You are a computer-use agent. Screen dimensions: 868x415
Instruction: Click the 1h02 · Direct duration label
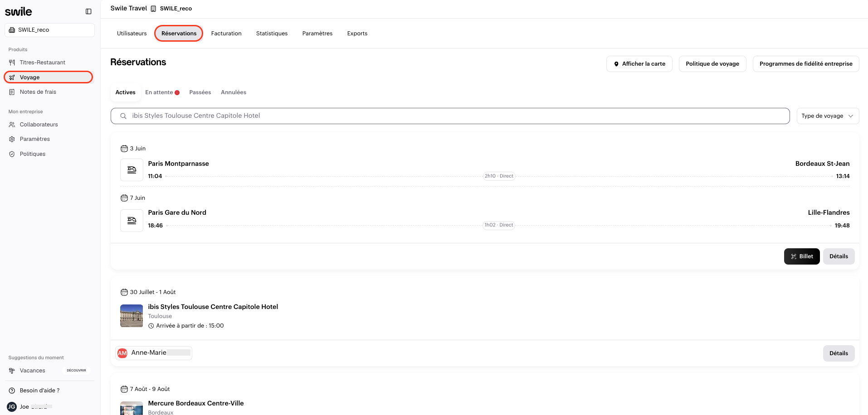click(x=499, y=225)
